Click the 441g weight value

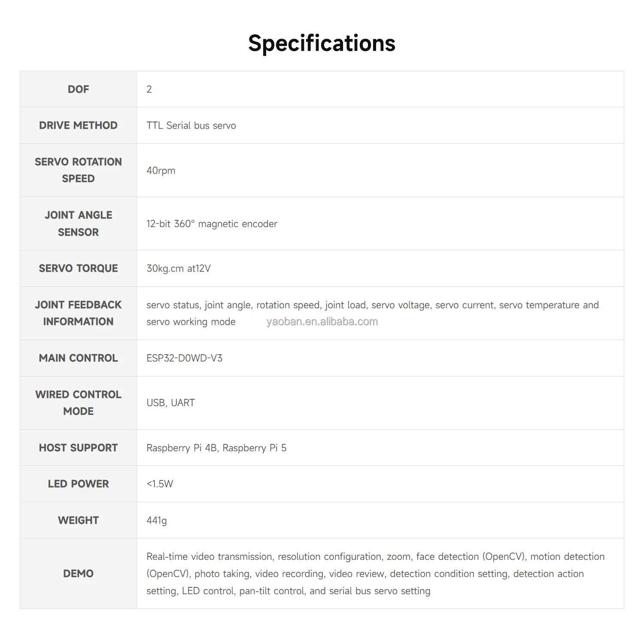156,520
